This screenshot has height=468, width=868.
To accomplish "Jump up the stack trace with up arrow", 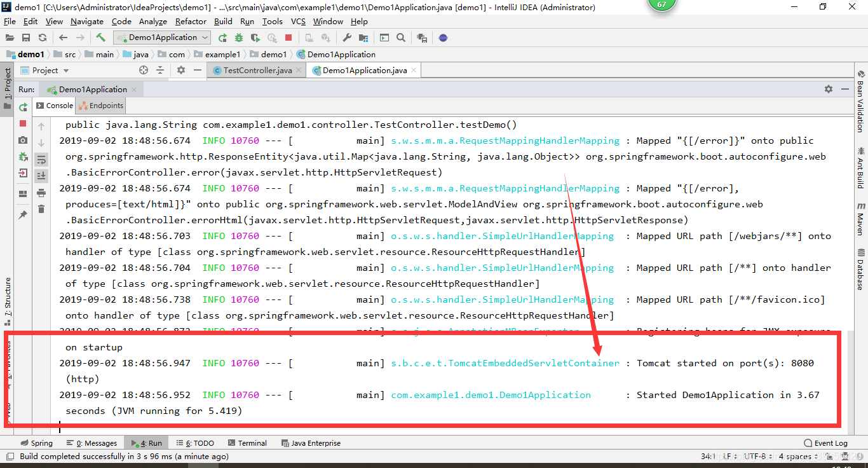I will coord(41,126).
